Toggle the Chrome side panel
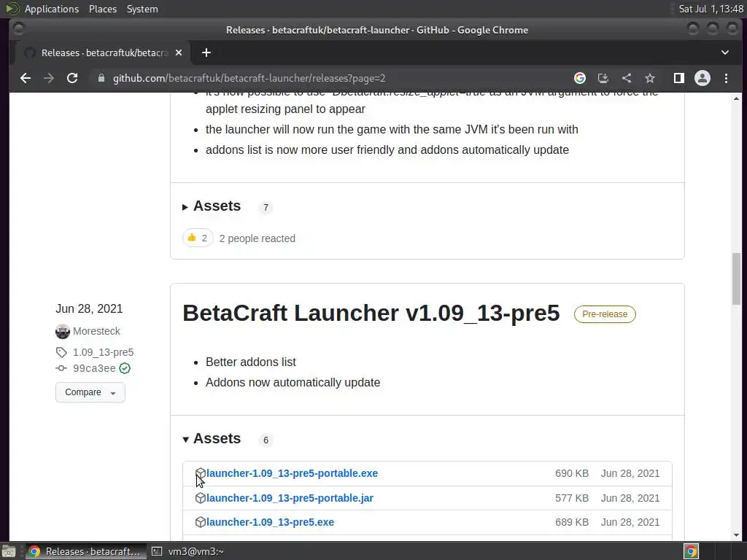Screen dimensions: 747x560 pyautogui.click(x=679, y=78)
